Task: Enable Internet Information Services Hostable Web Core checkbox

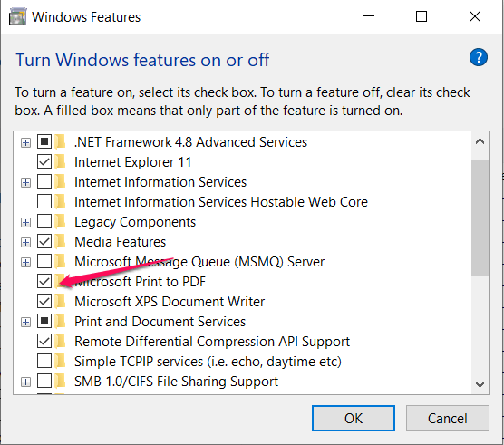Action: pyautogui.click(x=44, y=202)
